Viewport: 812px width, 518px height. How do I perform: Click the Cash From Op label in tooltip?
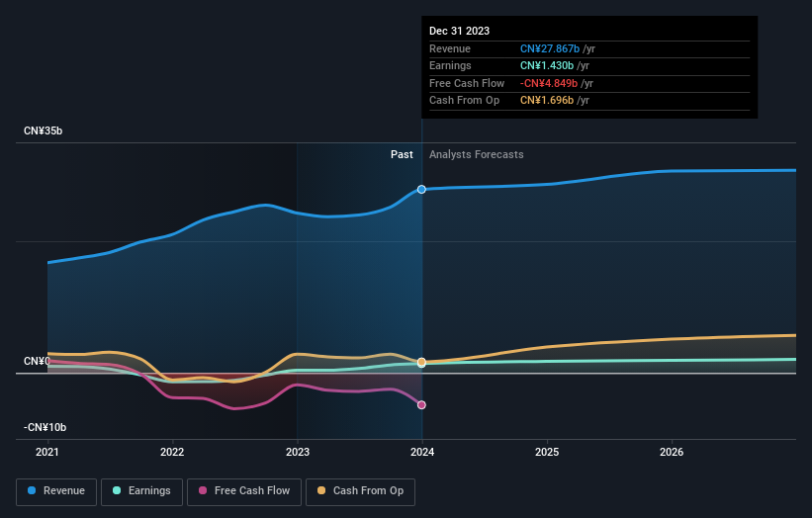coord(465,101)
